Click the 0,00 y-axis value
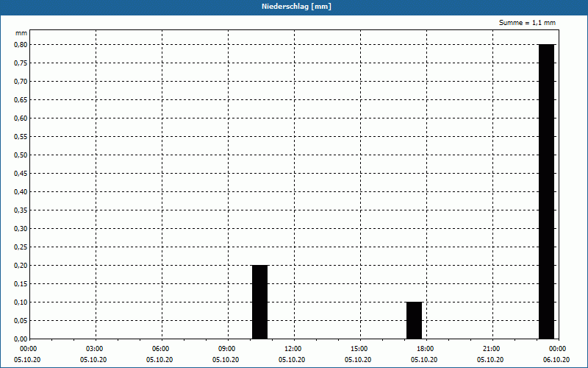Viewport: 588px width, 368px height. [x=21, y=339]
